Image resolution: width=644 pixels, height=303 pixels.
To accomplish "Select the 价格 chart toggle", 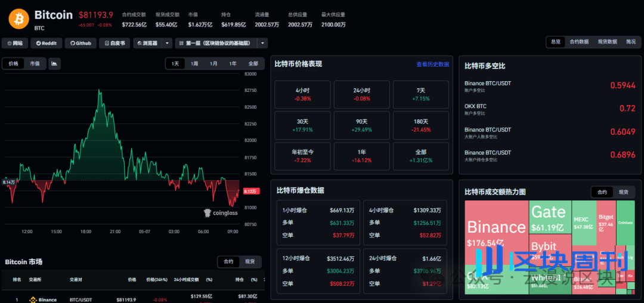I will pyautogui.click(x=14, y=64).
